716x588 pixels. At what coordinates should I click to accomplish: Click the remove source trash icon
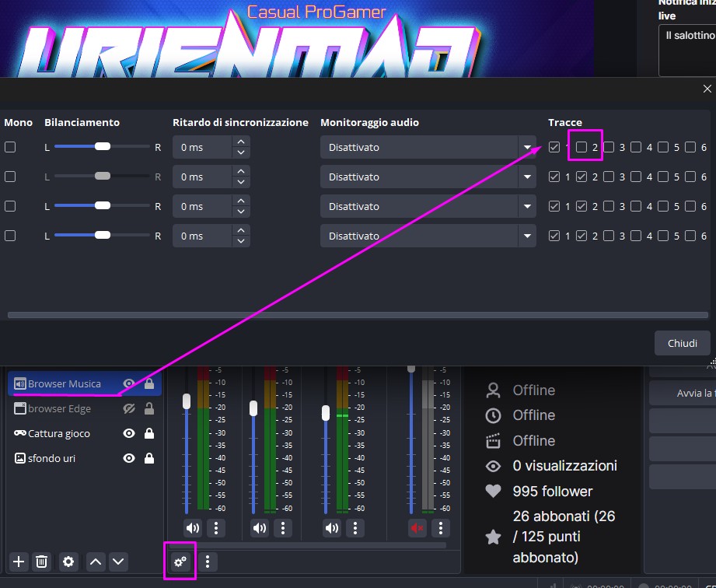(42, 562)
